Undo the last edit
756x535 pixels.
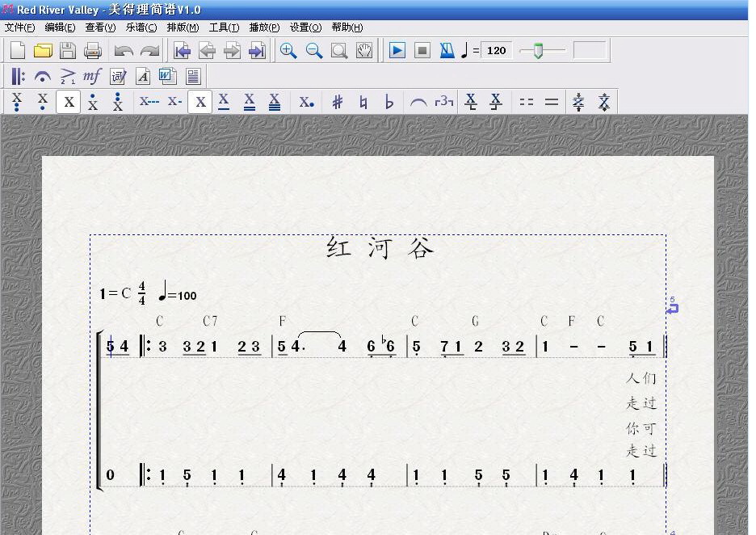click(124, 50)
